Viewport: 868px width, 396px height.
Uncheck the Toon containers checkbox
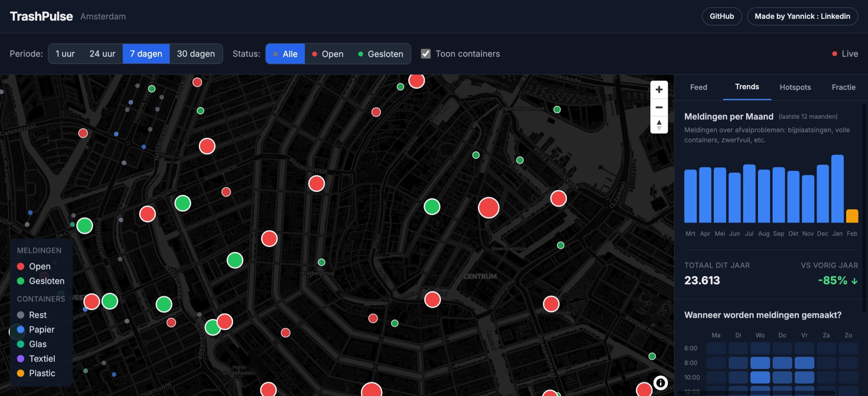(x=425, y=54)
